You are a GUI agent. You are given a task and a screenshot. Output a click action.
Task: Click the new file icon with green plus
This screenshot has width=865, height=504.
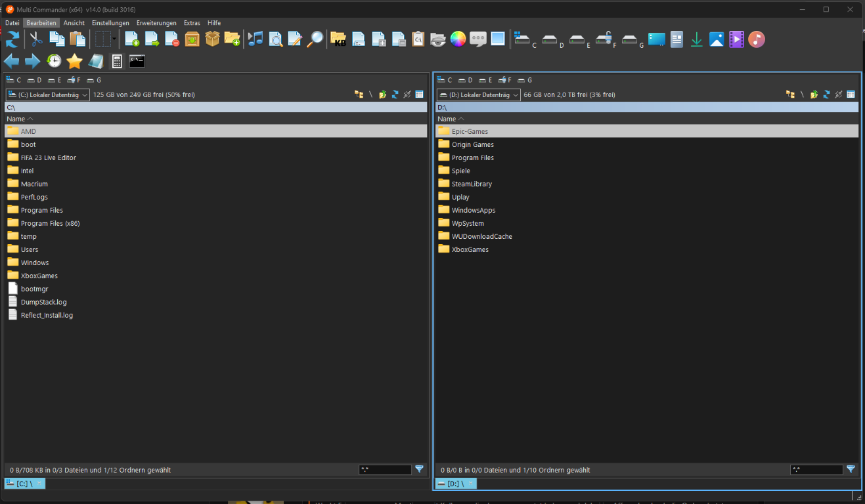coord(132,39)
